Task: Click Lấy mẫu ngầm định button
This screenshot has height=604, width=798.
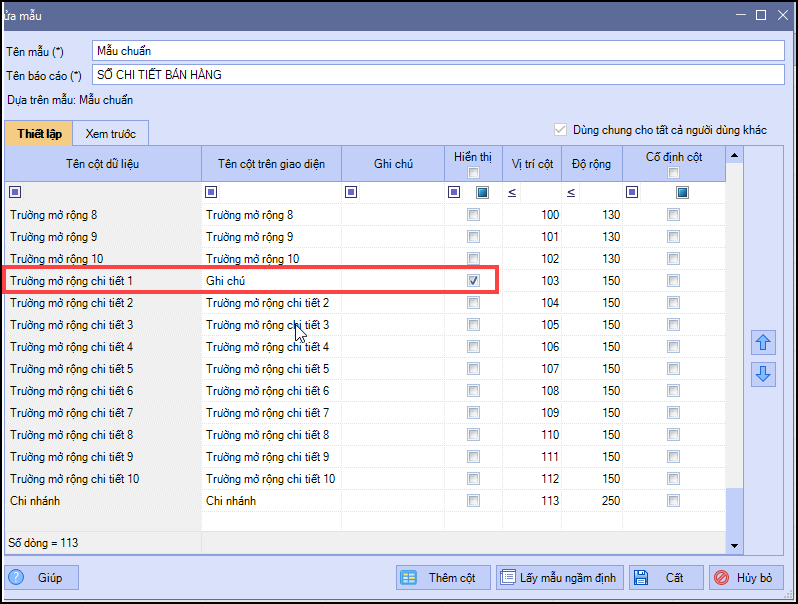Action: point(560,577)
